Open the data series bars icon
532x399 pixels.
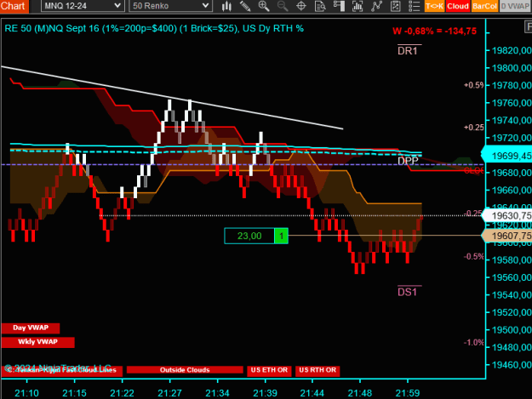point(358,6)
